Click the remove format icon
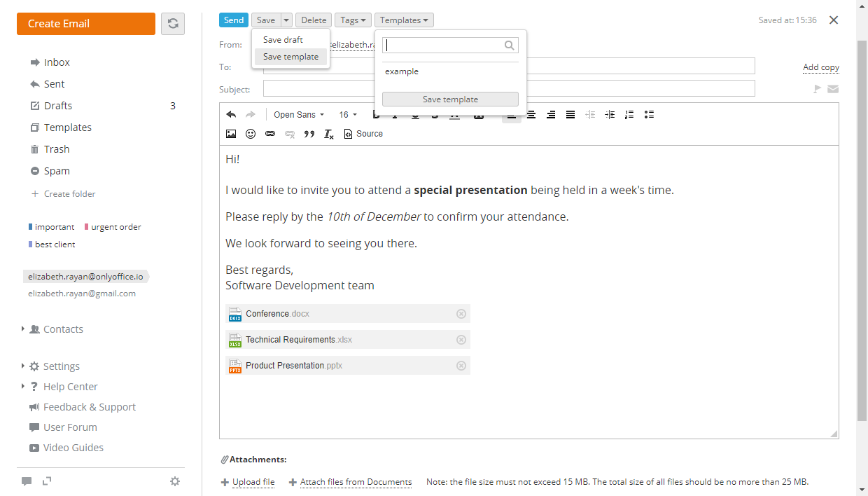 329,134
